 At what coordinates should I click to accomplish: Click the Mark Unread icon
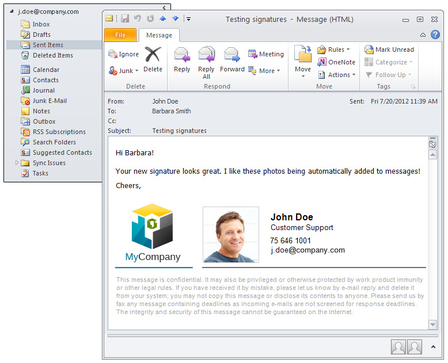[x=389, y=50]
